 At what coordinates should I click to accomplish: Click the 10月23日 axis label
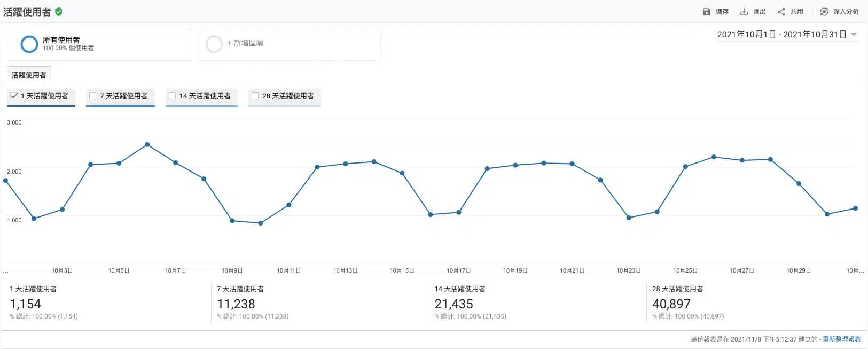[629, 271]
